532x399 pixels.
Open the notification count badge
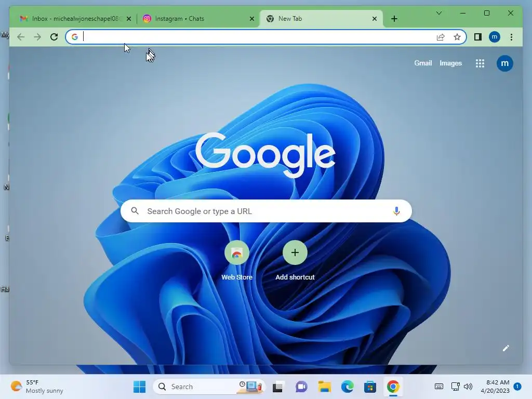[x=517, y=386]
